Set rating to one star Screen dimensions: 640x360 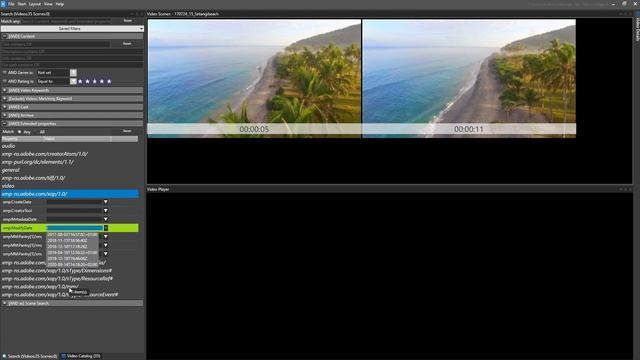(80, 82)
